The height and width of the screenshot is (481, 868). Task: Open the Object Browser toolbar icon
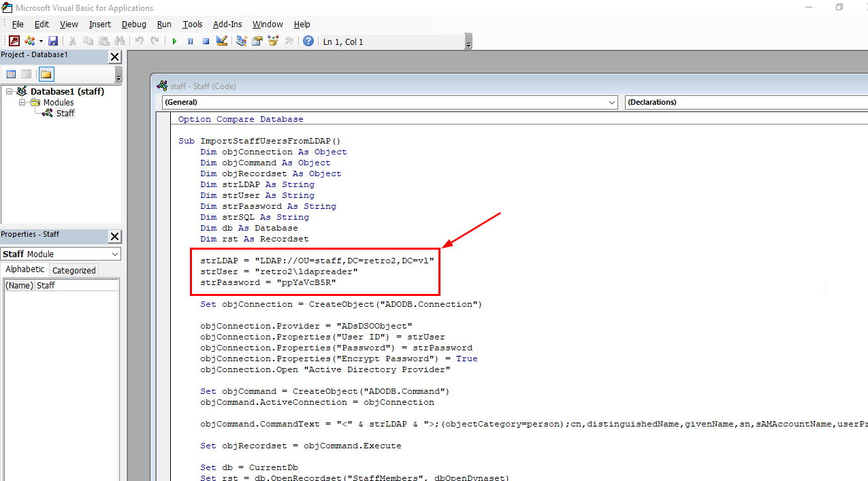[273, 42]
